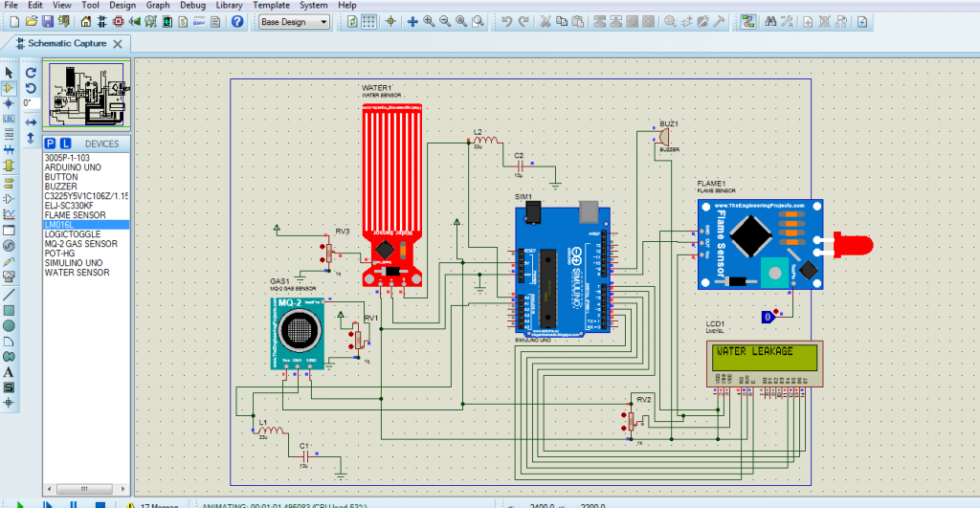Choose the Selection mode arrow tool
This screenshot has width=980, height=508.
[9, 73]
